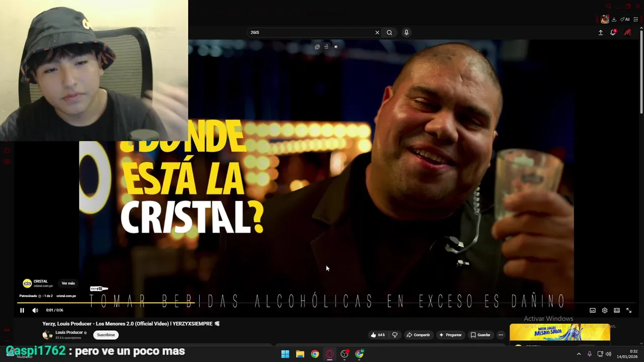This screenshot has width=644, height=362.
Task: Switch to Opera GX on taskbar
Action: click(x=330, y=354)
